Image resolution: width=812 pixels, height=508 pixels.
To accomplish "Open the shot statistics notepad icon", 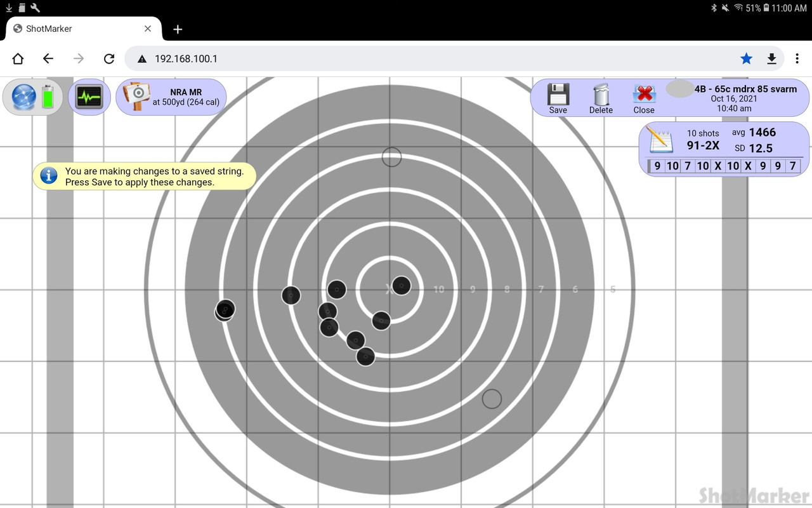I will pos(660,141).
